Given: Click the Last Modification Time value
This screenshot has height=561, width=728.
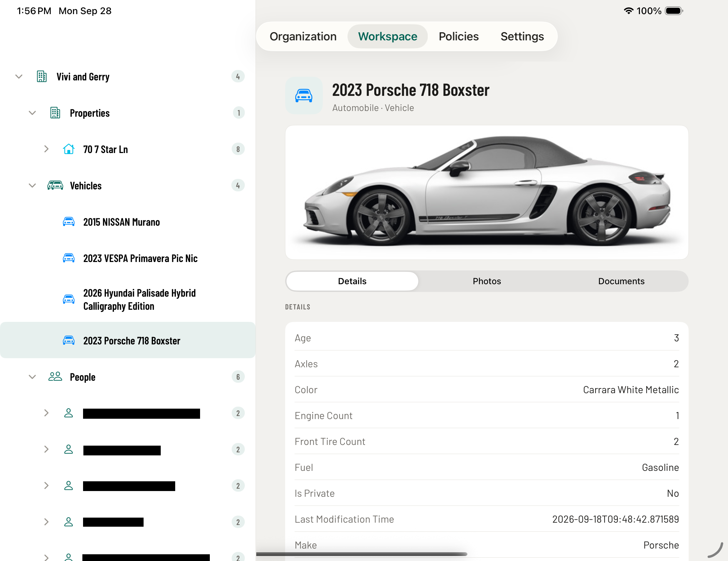Looking at the screenshot, I should coord(615,519).
